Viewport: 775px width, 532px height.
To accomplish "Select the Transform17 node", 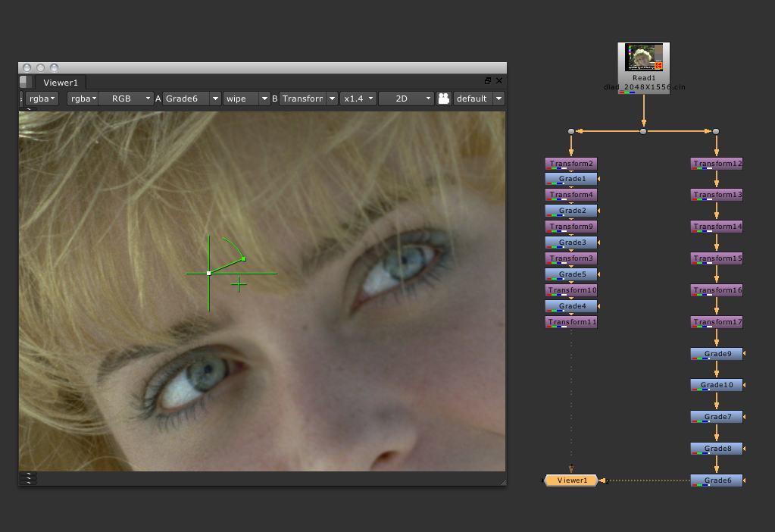I will pos(715,321).
